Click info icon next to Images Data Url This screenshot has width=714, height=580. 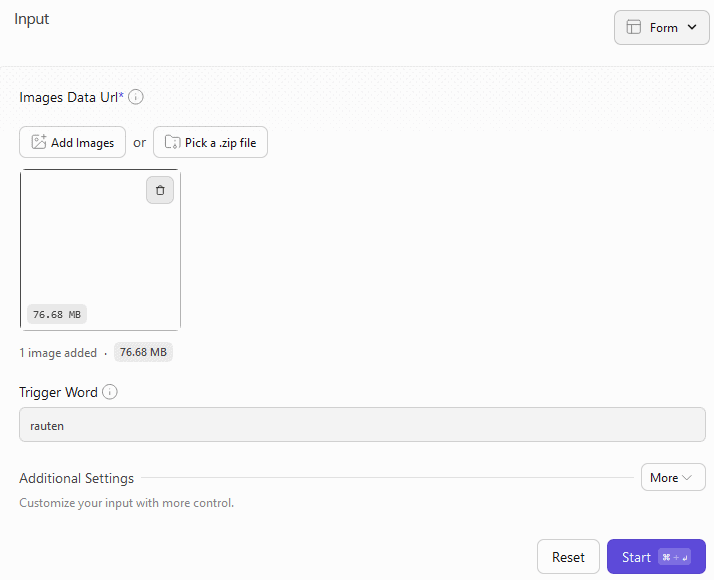click(x=136, y=97)
